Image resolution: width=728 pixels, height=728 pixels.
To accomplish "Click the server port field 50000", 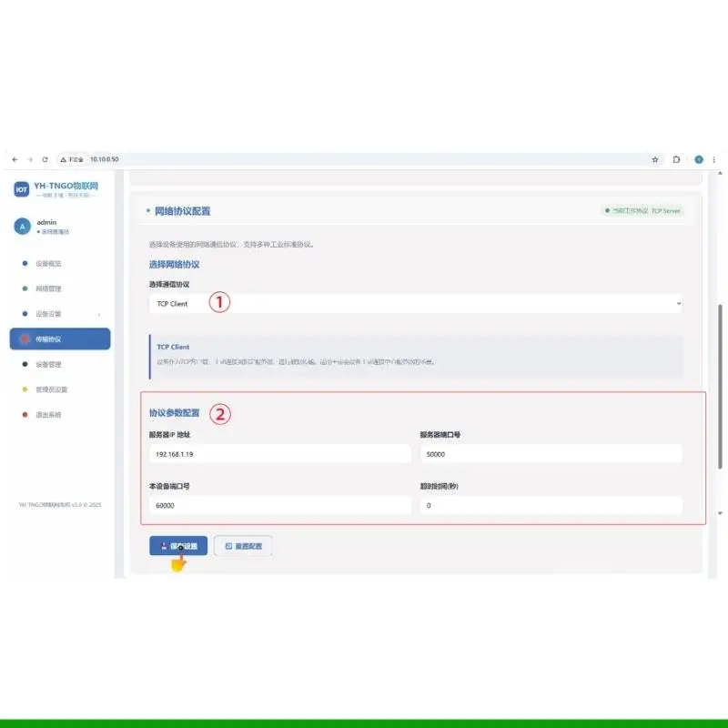I will click(x=551, y=454).
